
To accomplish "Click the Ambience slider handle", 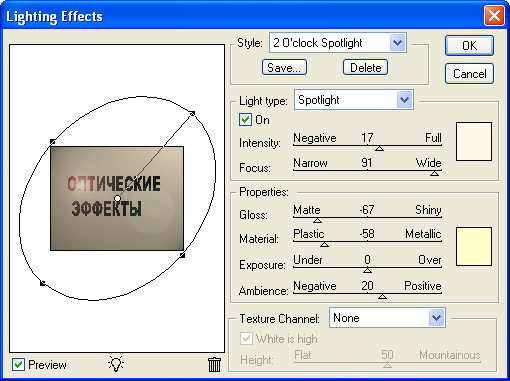I will click(x=382, y=296).
